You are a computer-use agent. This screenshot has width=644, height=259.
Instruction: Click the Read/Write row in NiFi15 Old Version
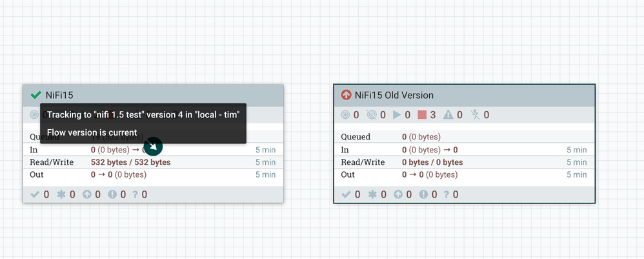tap(463, 162)
